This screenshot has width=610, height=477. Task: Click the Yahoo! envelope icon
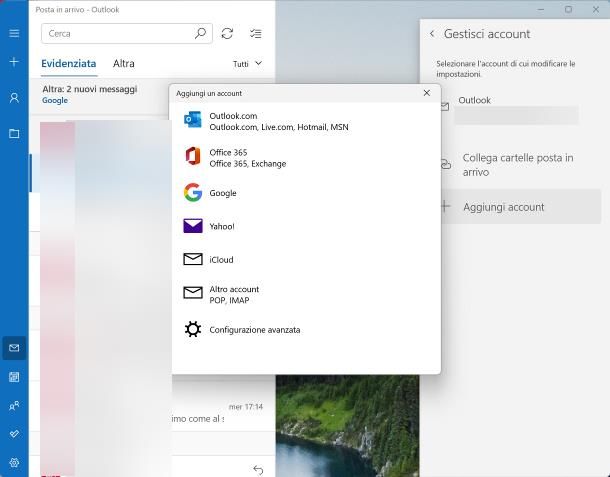[x=193, y=226]
